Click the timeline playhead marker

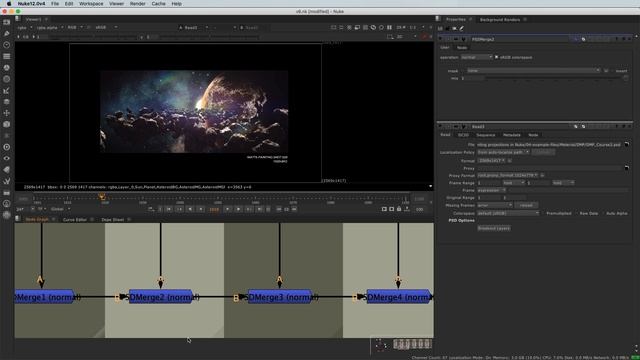[x=102, y=197]
